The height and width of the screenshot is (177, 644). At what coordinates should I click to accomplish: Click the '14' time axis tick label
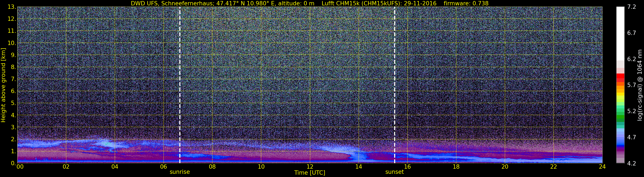(358, 167)
